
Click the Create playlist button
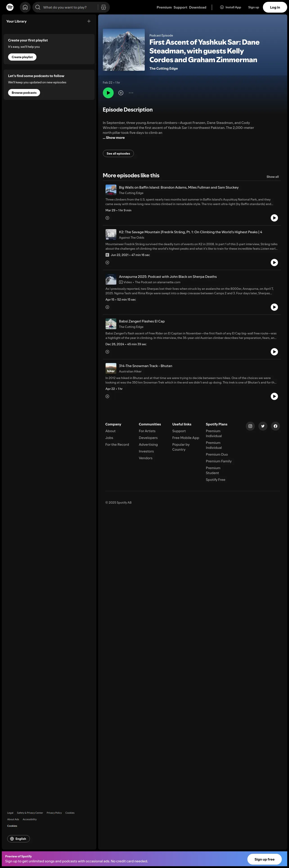point(22,57)
